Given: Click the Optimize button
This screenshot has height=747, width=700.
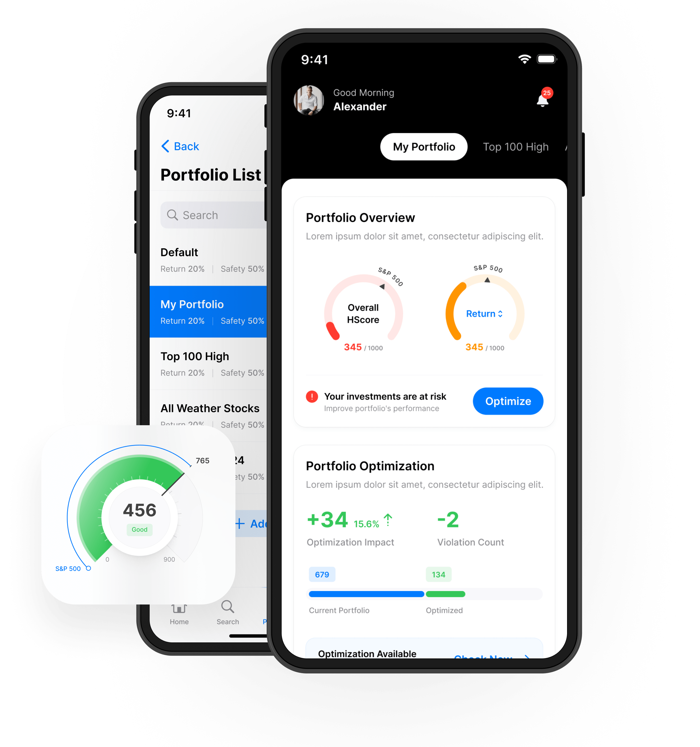Looking at the screenshot, I should point(510,401).
